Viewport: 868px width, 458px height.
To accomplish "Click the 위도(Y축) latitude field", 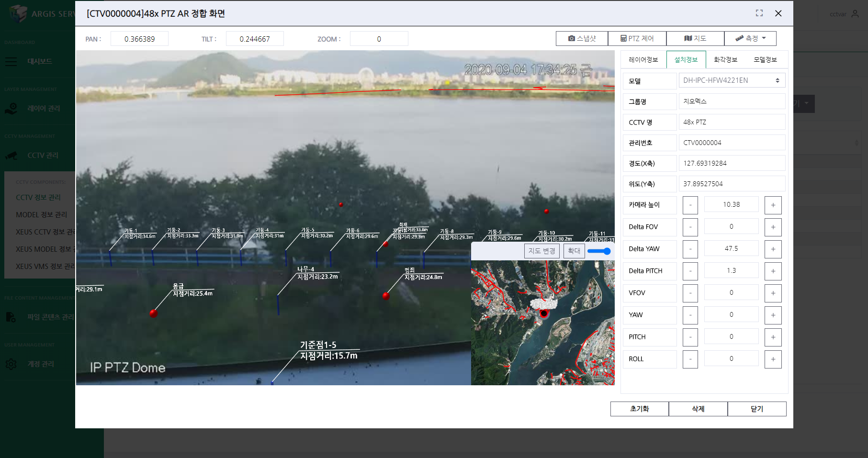I will [732, 184].
